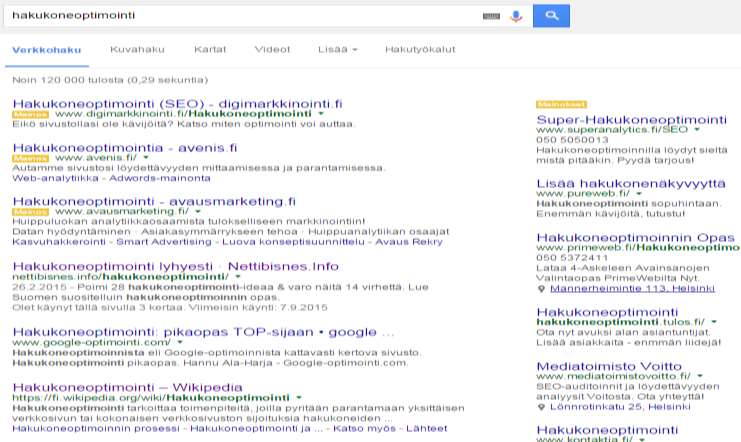Open the Videot tab

point(272,49)
